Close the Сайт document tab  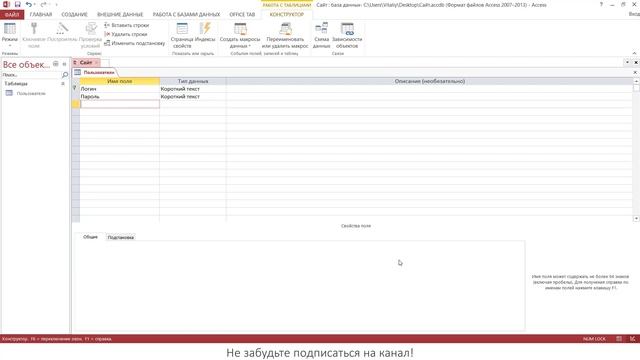[97, 62]
